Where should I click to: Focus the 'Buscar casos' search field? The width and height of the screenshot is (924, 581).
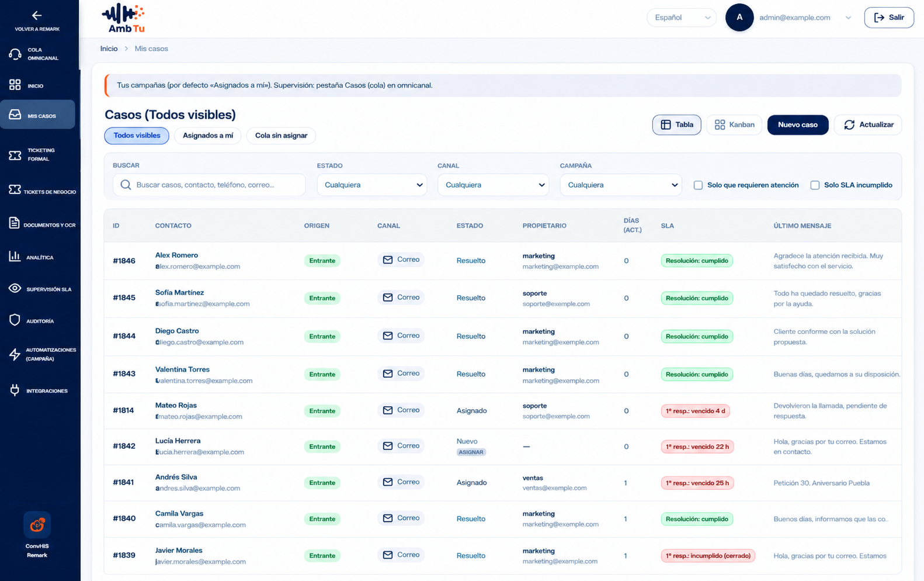pyautogui.click(x=209, y=185)
